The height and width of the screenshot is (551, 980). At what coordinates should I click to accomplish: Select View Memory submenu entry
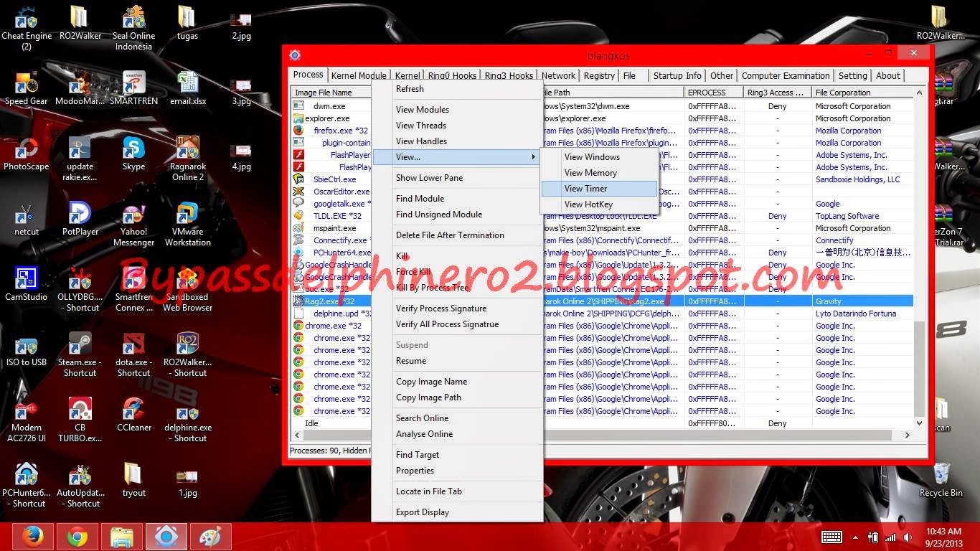click(599, 173)
